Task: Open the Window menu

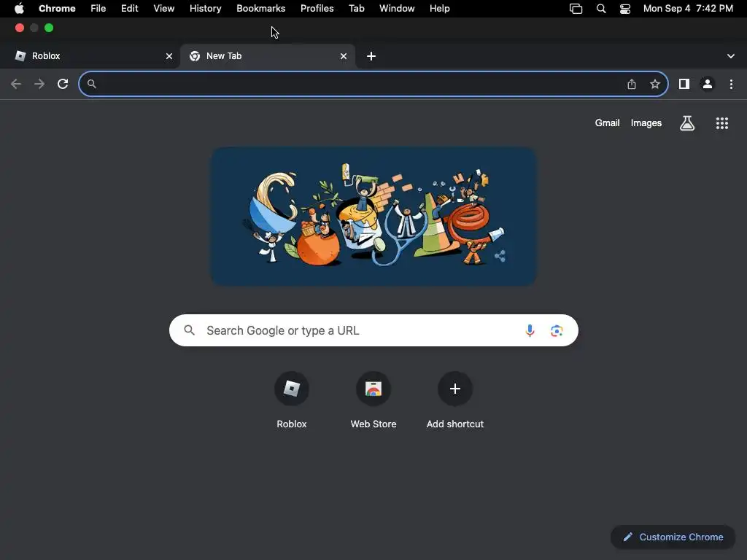Action: (x=397, y=9)
